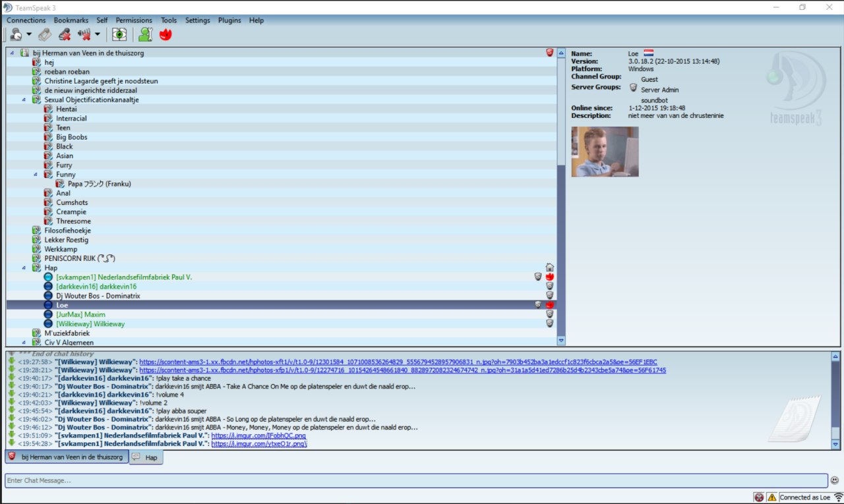This screenshot has width=844, height=504.
Task: Click the red status icon beside the warning triangle
Action: (x=760, y=497)
